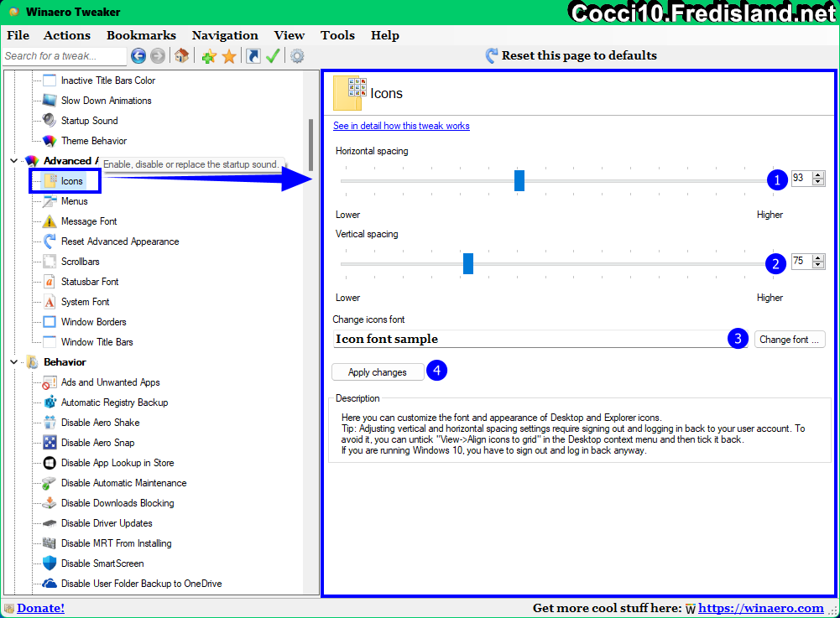The image size is (840, 618).
Task: Open the Navigation menu
Action: 225,35
